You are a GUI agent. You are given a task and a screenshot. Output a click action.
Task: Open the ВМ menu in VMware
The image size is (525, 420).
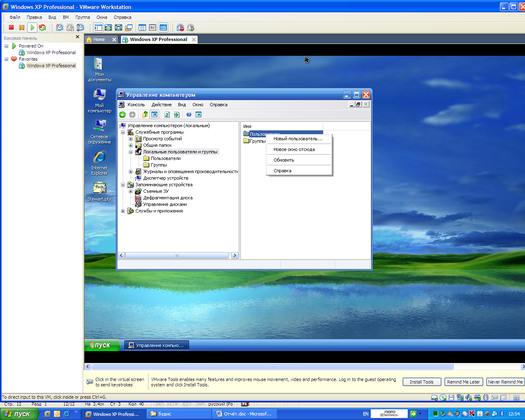pos(66,17)
